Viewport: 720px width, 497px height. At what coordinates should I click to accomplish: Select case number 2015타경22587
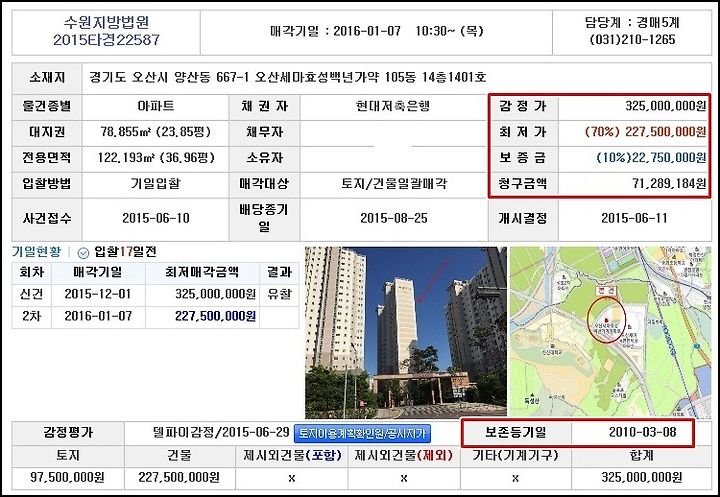pyautogui.click(x=106, y=40)
